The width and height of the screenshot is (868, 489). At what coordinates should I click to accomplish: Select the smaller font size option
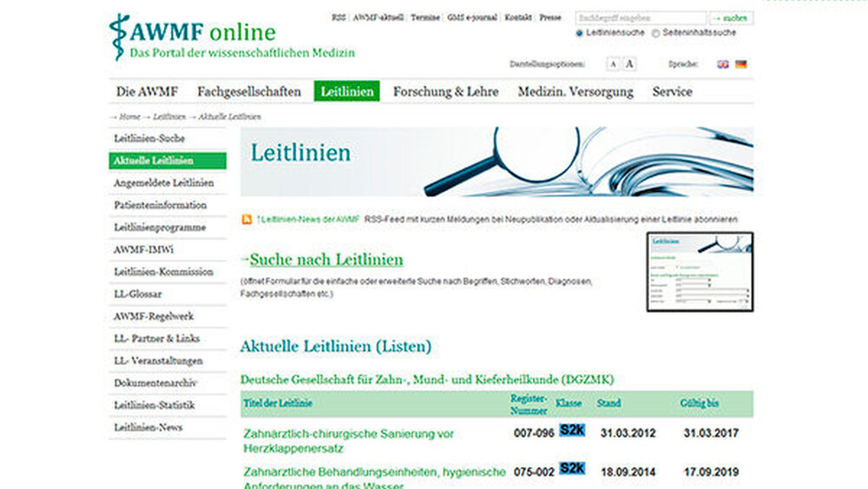click(x=613, y=64)
